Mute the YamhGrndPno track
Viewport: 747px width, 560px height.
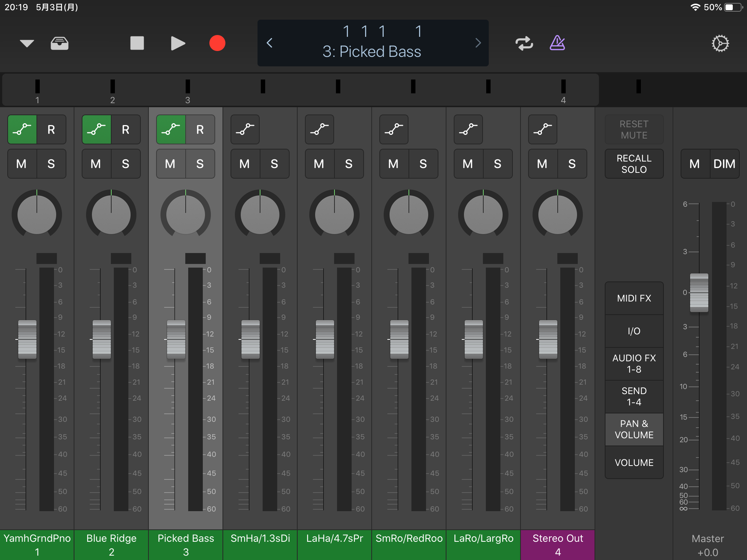tap(22, 164)
